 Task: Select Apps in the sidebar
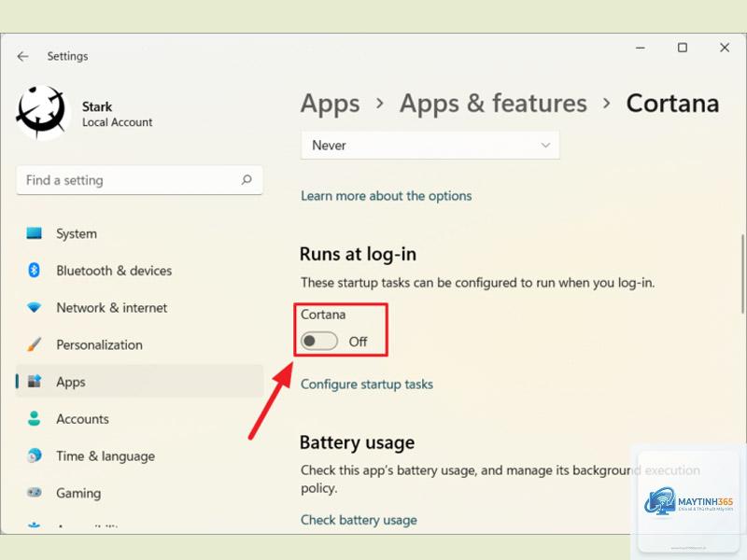139,381
